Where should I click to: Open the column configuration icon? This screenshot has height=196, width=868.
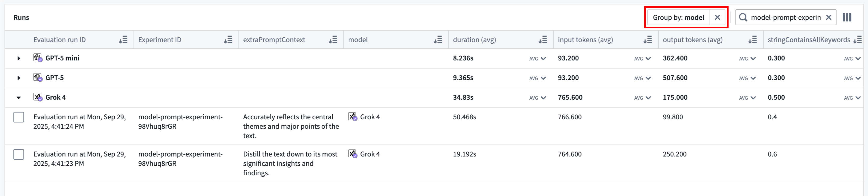coord(847,18)
